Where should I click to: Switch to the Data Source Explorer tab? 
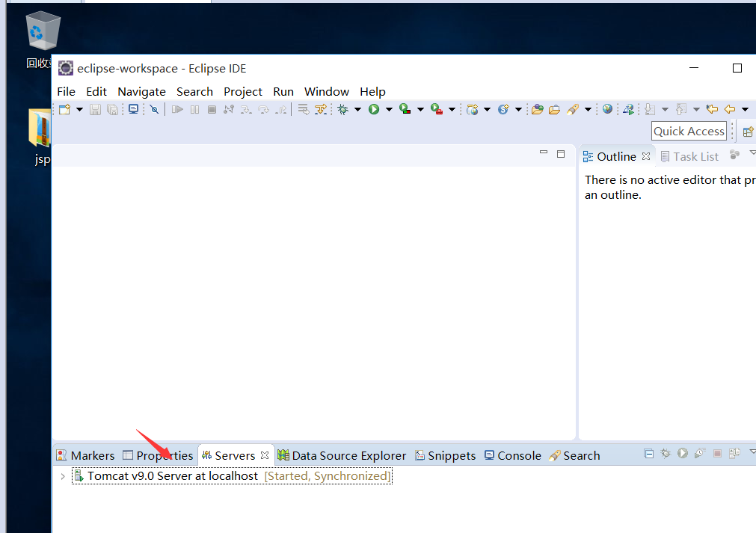342,455
